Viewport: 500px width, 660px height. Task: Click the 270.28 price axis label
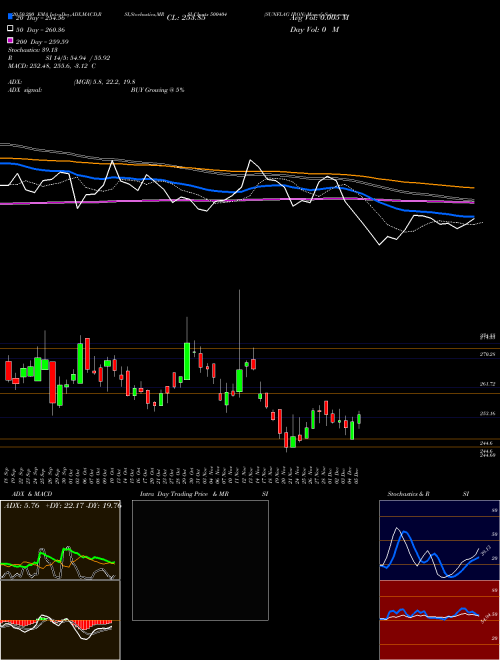[x=487, y=355]
